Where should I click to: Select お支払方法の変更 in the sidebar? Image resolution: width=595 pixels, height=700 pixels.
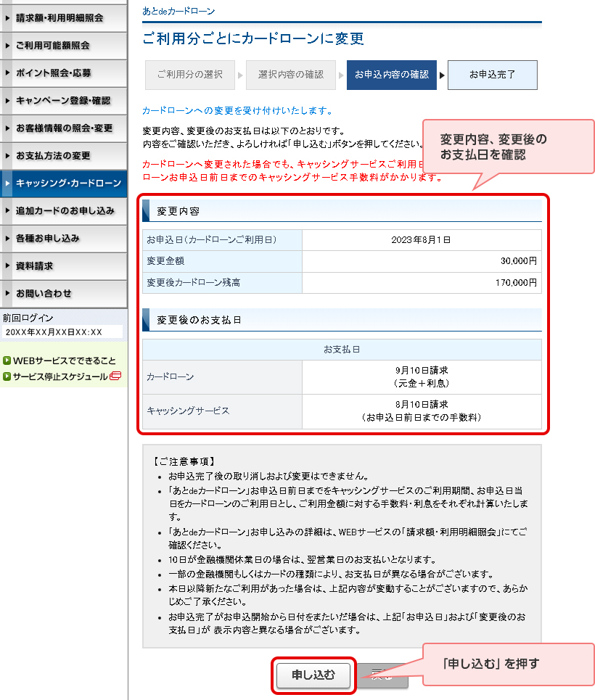(x=53, y=155)
